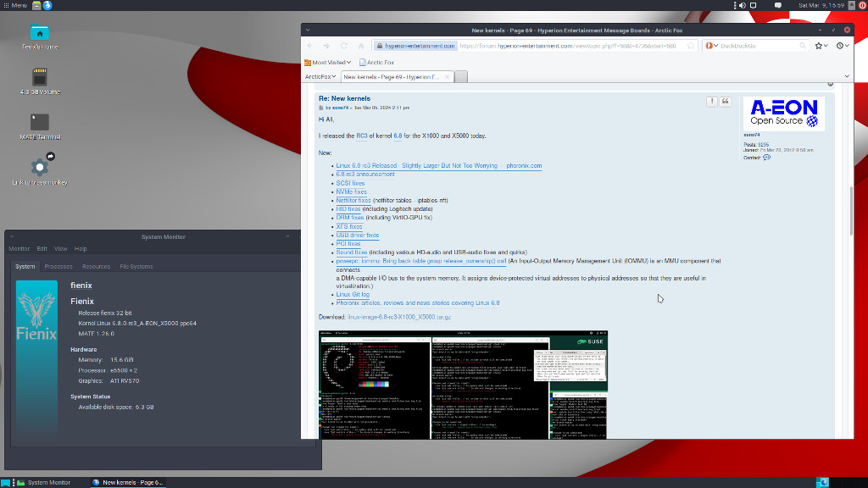Open the Help menu in System Monitor
Screen dimensions: 868x488
[x=81, y=249]
